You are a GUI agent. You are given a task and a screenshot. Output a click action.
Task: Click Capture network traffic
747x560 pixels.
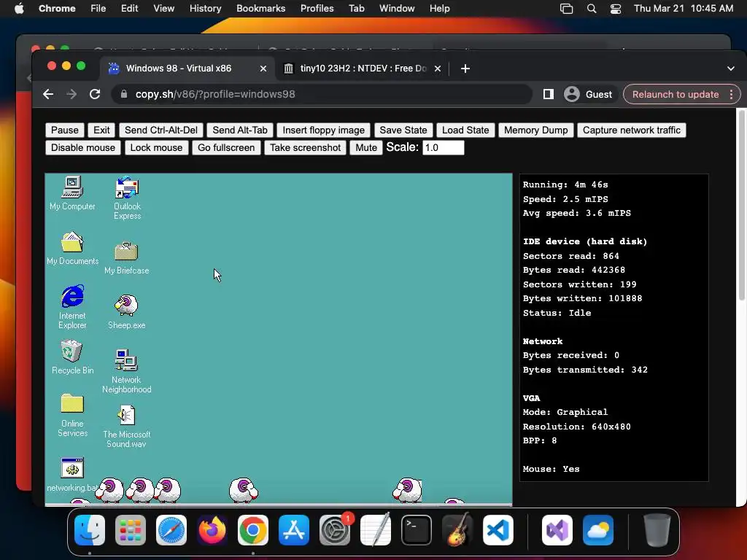coord(632,130)
